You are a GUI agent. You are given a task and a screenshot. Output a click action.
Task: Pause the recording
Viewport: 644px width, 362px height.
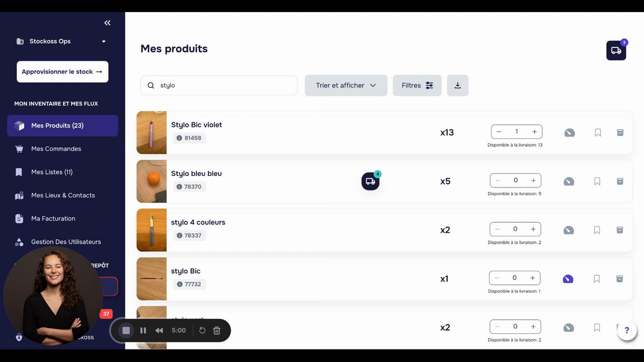click(x=143, y=330)
